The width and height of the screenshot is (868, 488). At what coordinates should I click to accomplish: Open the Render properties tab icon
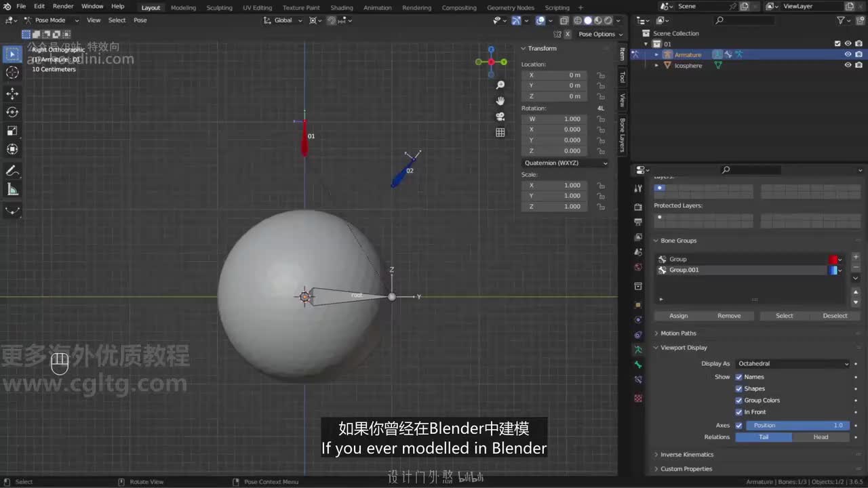point(637,206)
